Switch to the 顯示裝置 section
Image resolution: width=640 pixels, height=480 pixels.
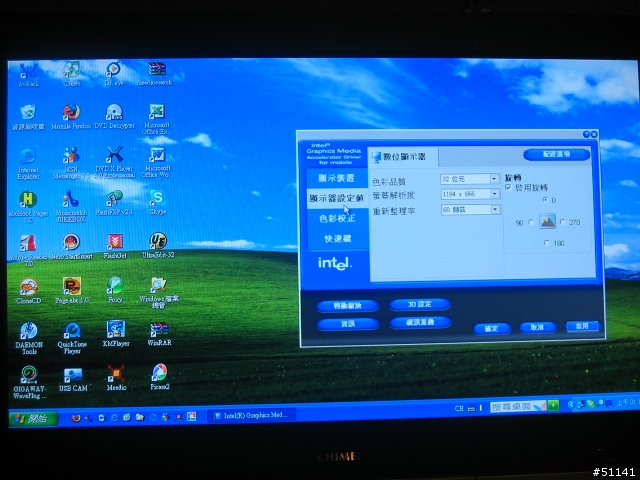[x=337, y=178]
